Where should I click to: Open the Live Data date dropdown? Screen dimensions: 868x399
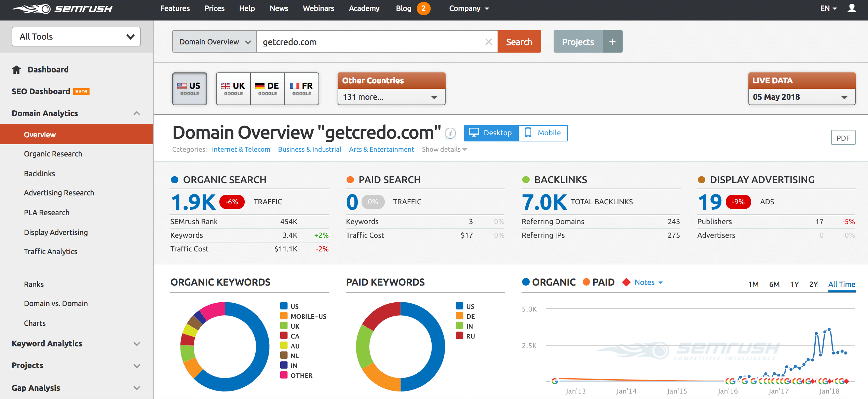click(x=802, y=97)
